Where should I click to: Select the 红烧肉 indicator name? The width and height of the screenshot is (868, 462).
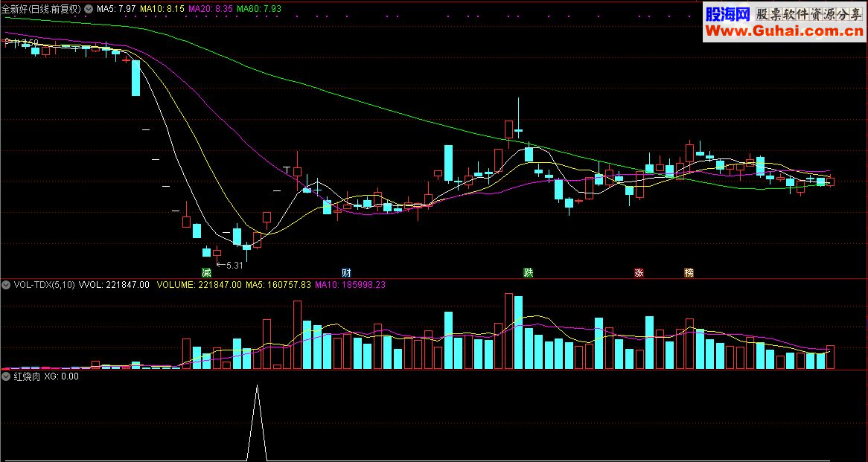click(x=27, y=376)
